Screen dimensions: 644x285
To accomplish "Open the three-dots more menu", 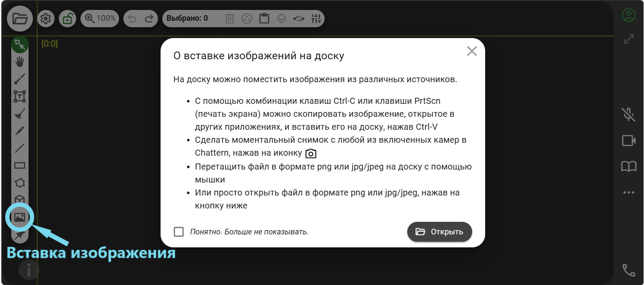I will [628, 192].
